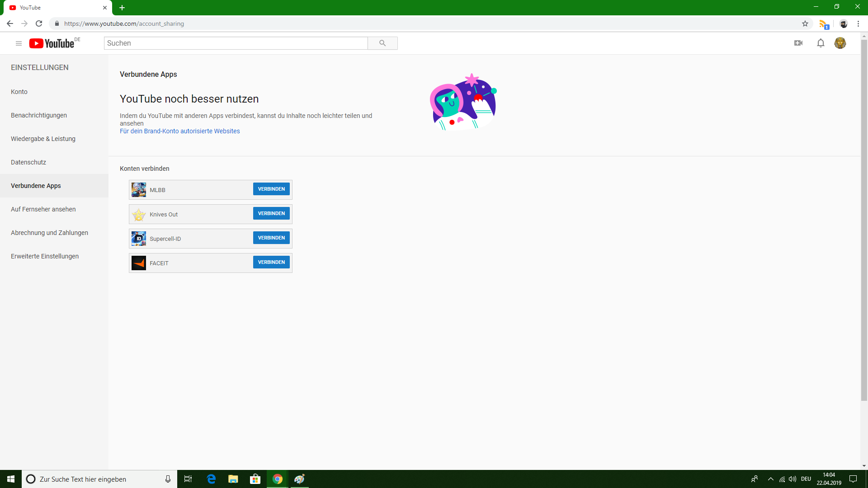Connect the MLBB account
The width and height of the screenshot is (868, 488).
click(x=271, y=189)
